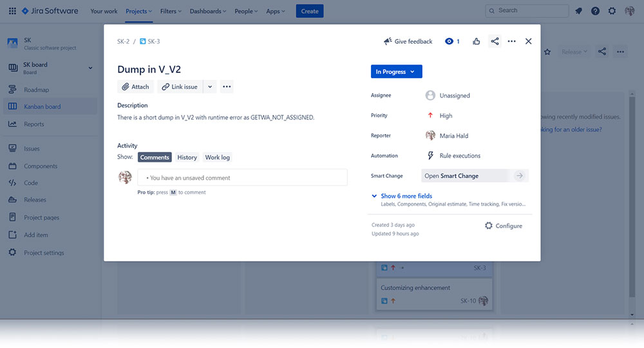Viewport: 644px width, 348px height.
Task: Open the notifications bell icon
Action: pyautogui.click(x=578, y=11)
